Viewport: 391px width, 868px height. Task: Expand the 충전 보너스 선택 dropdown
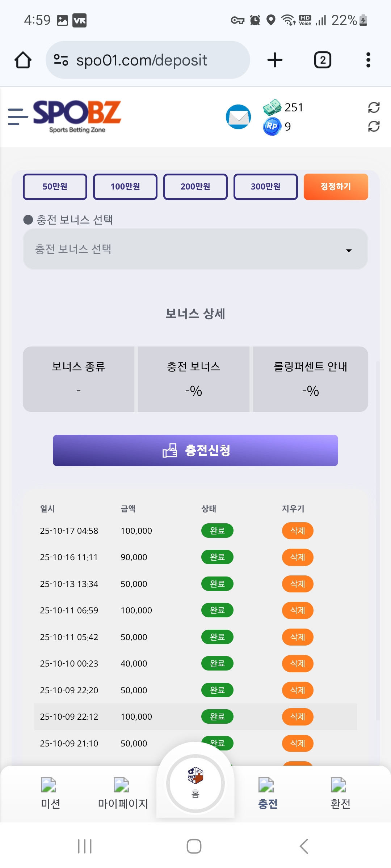[195, 249]
